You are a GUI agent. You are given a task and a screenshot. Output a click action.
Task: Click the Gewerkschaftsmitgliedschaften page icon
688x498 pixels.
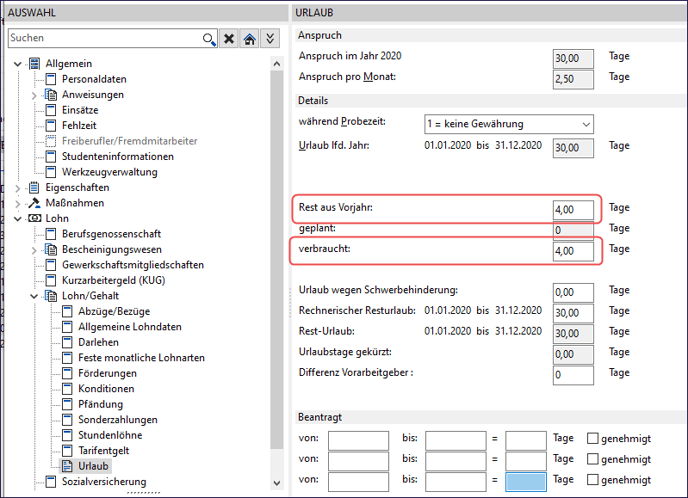coord(51,265)
